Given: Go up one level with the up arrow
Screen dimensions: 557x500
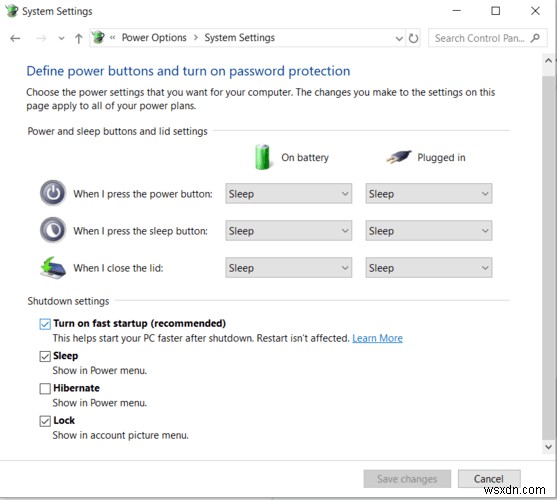Looking at the screenshot, I should pyautogui.click(x=79, y=38).
